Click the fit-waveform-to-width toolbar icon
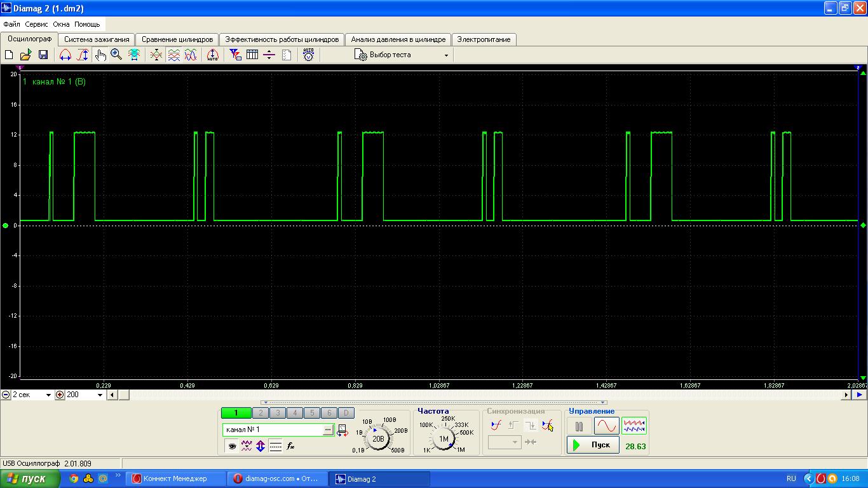Image resolution: width=868 pixels, height=488 pixels. point(134,55)
